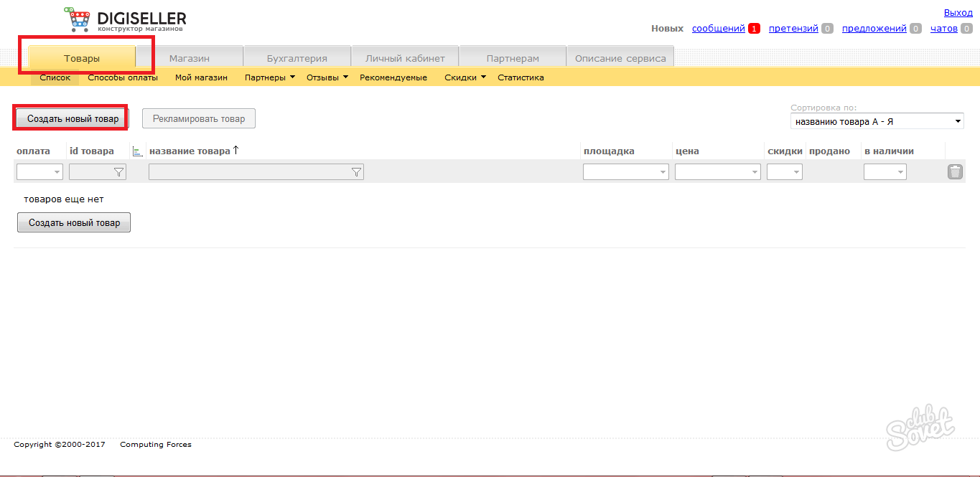Open the площадка filter dropdown

625,172
